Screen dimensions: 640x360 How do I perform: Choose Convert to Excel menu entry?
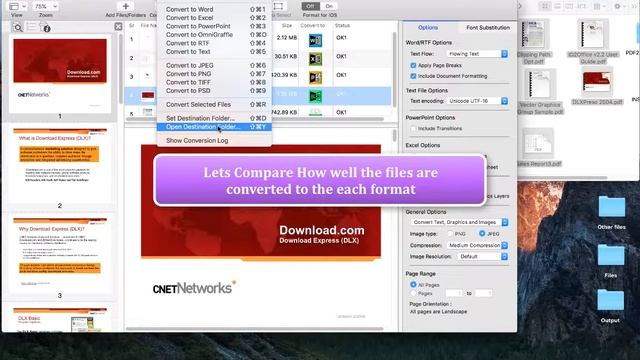click(x=214, y=18)
